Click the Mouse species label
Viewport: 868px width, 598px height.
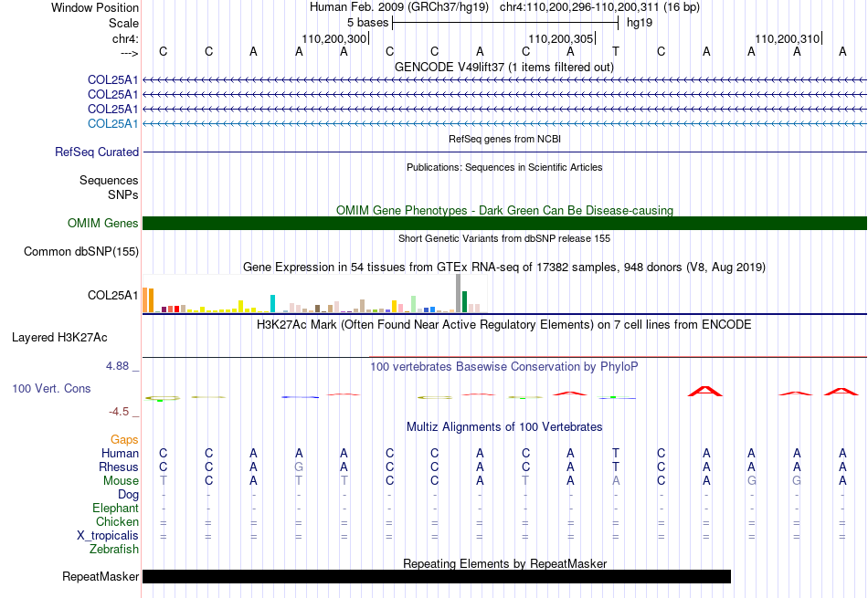121,481
